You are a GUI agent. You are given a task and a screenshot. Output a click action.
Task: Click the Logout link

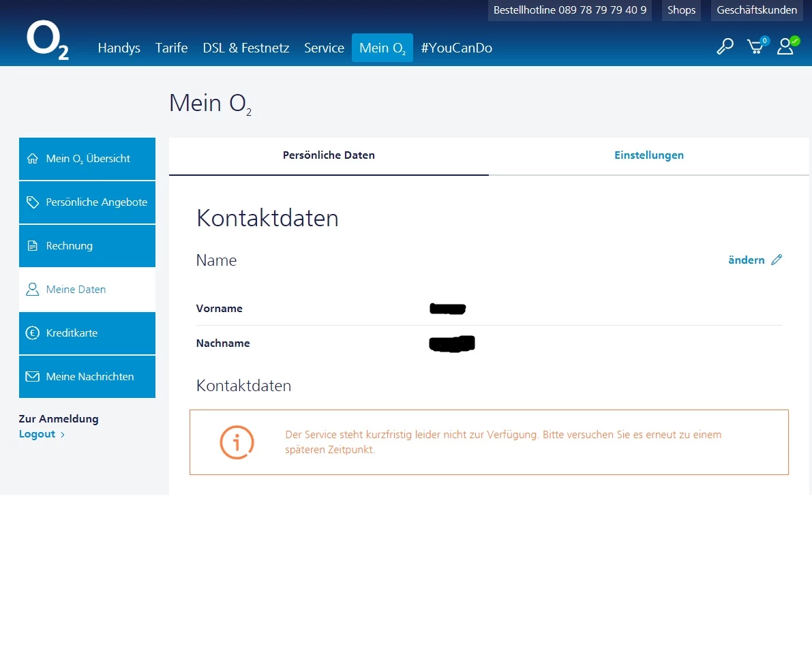coord(37,434)
